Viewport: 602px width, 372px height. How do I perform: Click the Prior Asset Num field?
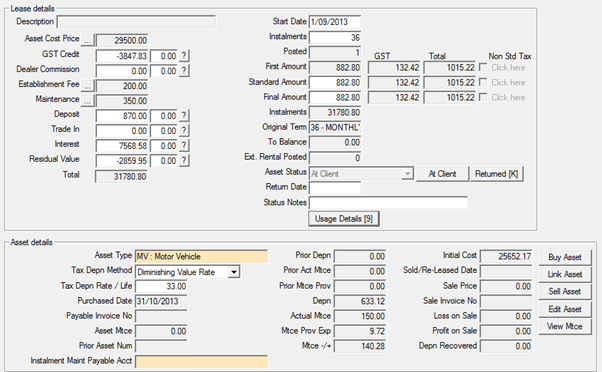click(161, 346)
